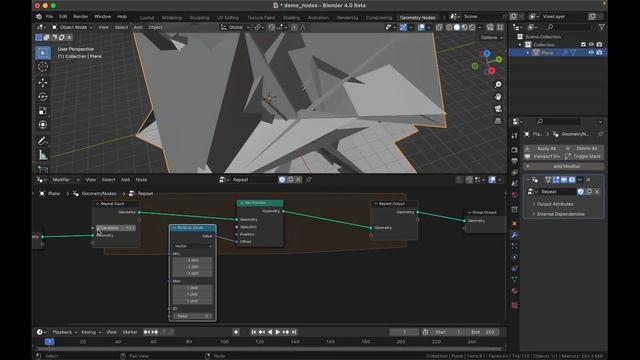Open the node editor Add menu

pos(125,180)
